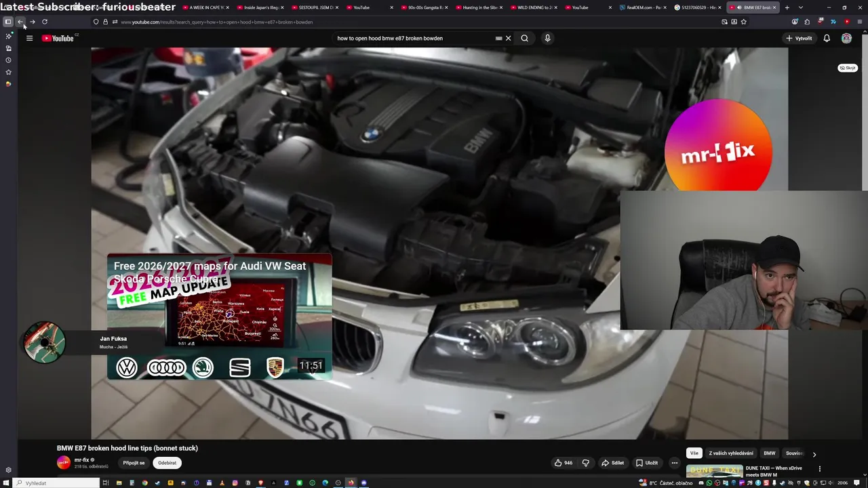This screenshot has width=868, height=488.
Task: Go to the YouTube home logo
Action: [58, 38]
